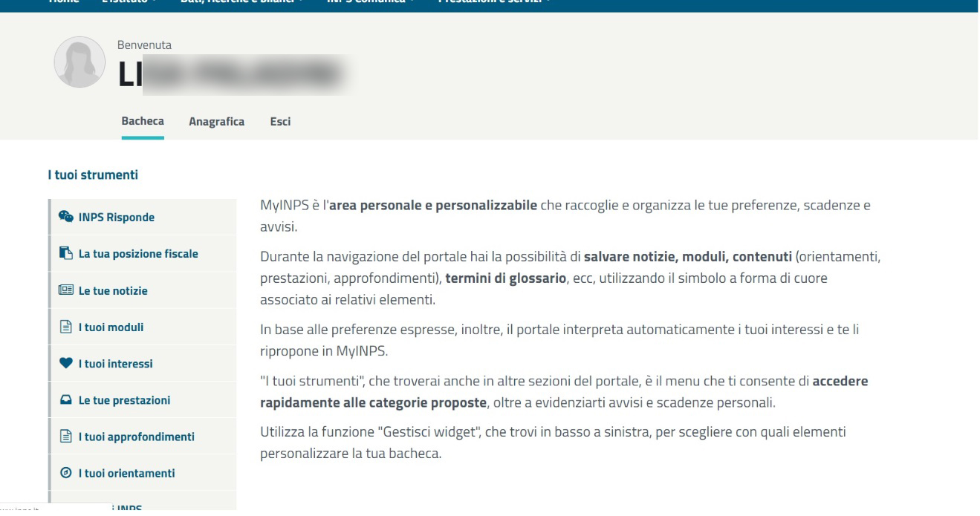Click the user profile avatar picture
980x516 pixels.
(x=79, y=62)
